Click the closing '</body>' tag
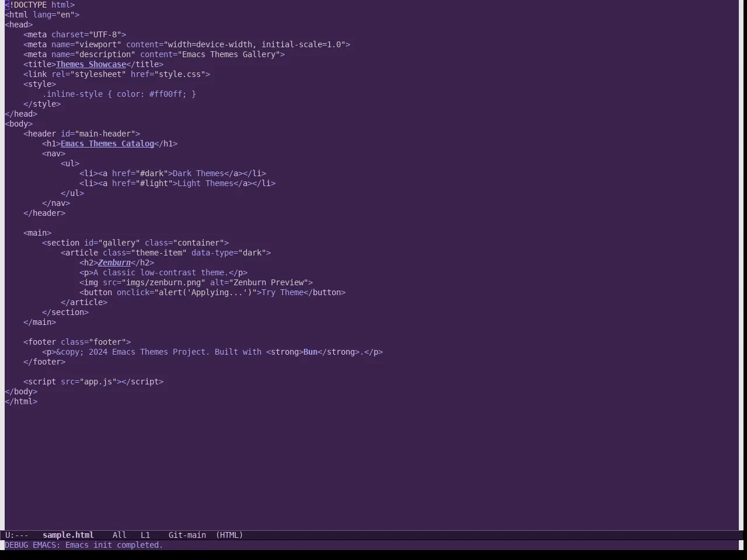 click(21, 391)
